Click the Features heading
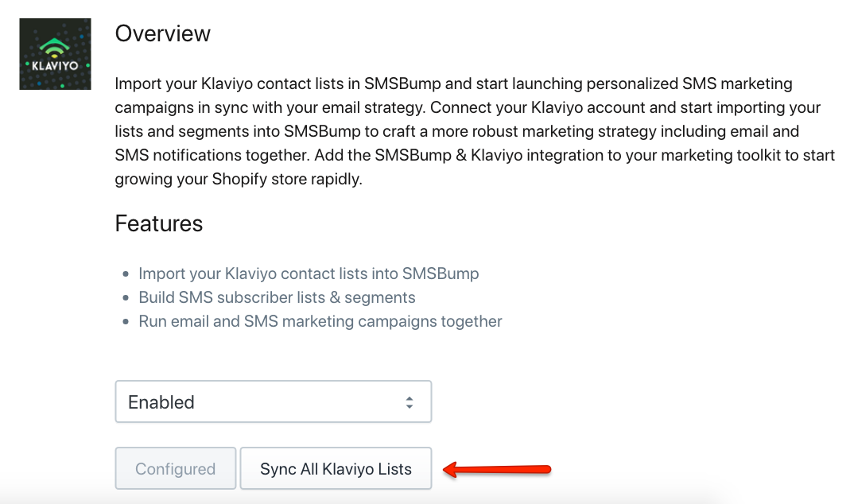 (158, 223)
